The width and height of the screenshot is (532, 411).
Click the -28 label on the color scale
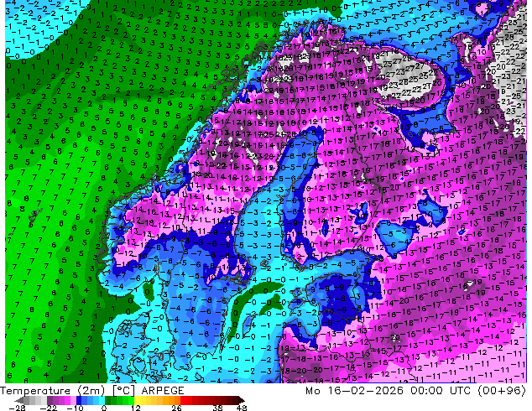click(17, 408)
